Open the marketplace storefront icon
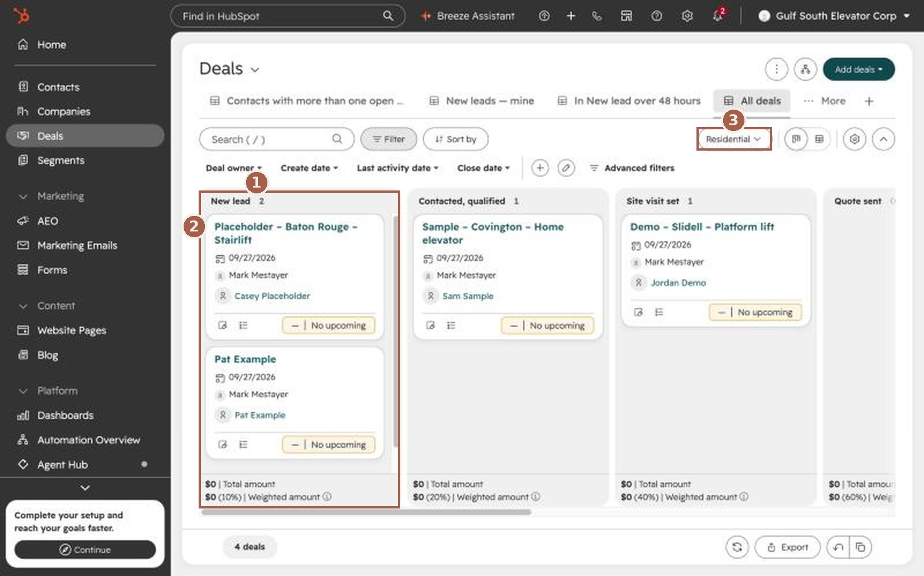This screenshot has height=576, width=924. tap(627, 16)
